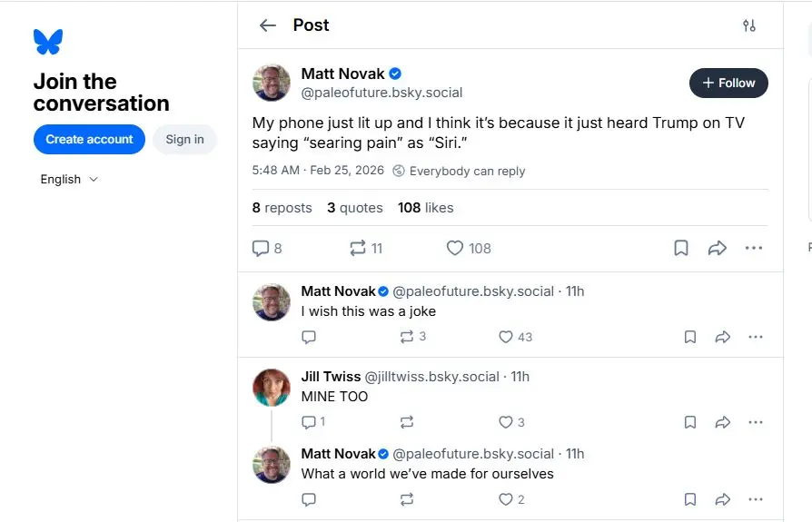View the 8 reposts list

coord(282,208)
